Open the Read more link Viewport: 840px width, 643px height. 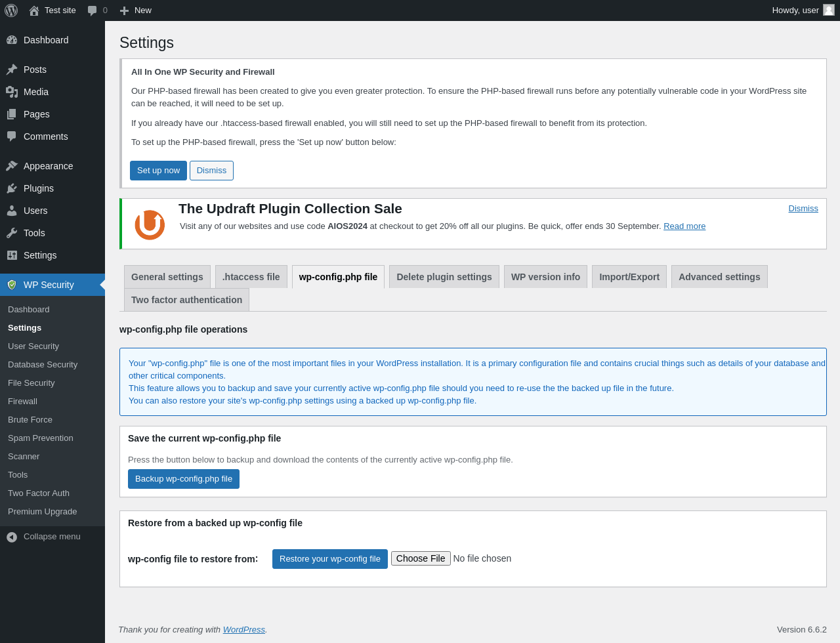pos(684,226)
